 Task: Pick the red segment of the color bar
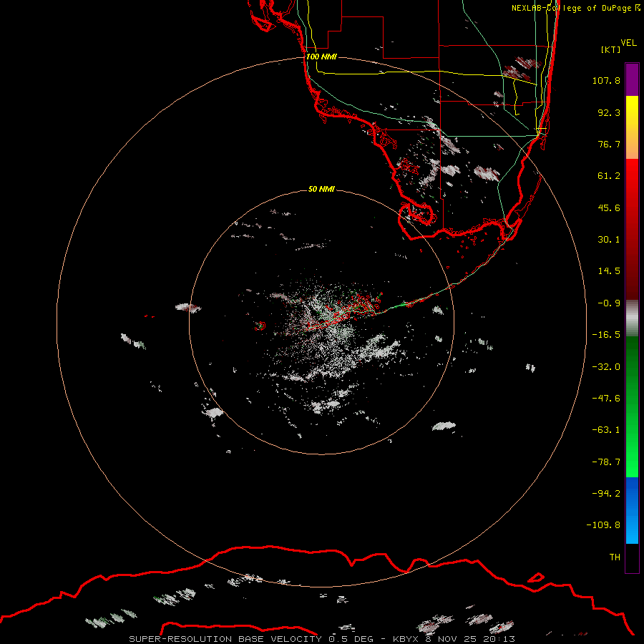[x=632, y=229]
